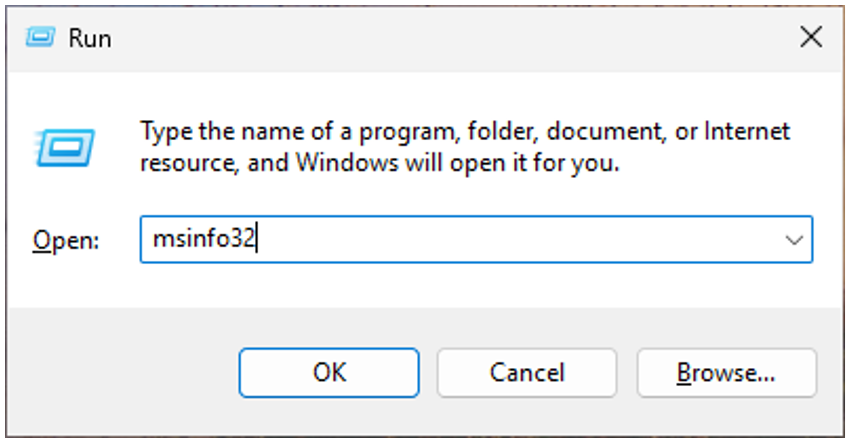The image size is (846, 440).
Task: Click the gray footer area left of OK
Action: [120, 373]
